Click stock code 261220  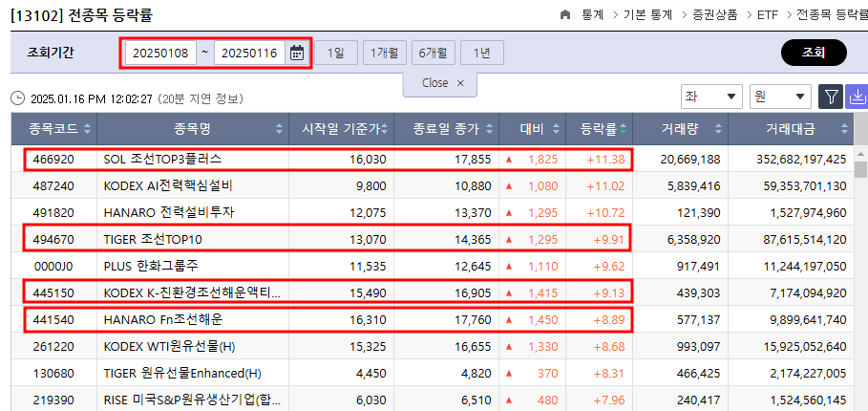click(53, 347)
